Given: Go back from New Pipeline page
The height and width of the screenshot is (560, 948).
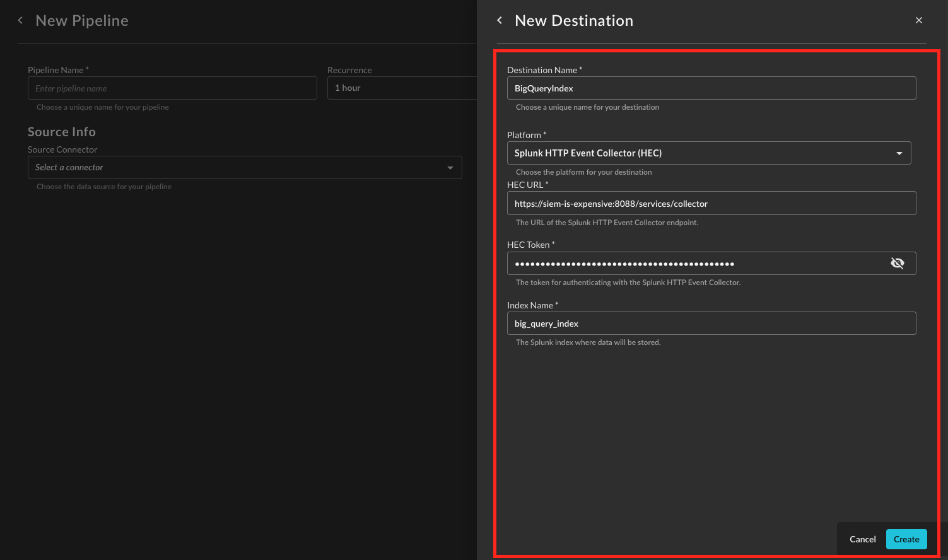Looking at the screenshot, I should (x=20, y=20).
